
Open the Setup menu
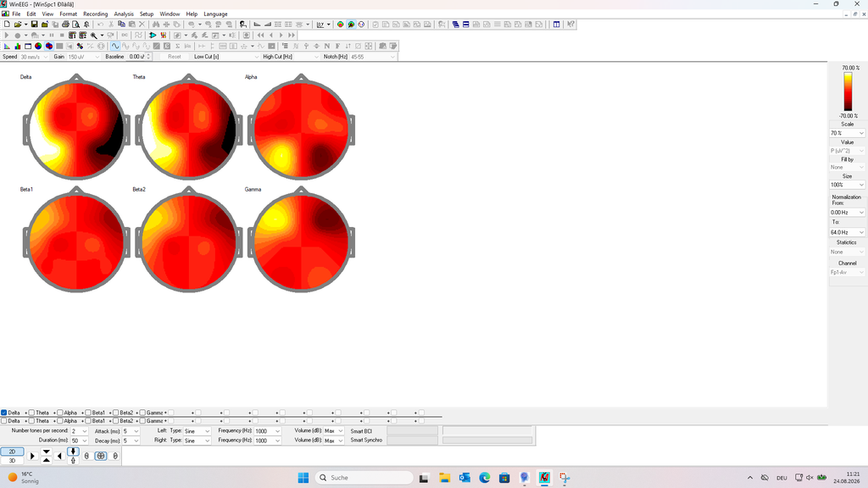(x=147, y=14)
